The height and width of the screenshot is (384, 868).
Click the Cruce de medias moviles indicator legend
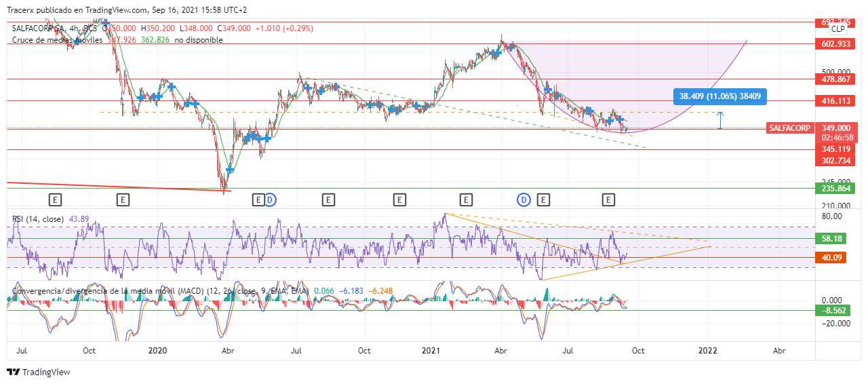pos(58,40)
